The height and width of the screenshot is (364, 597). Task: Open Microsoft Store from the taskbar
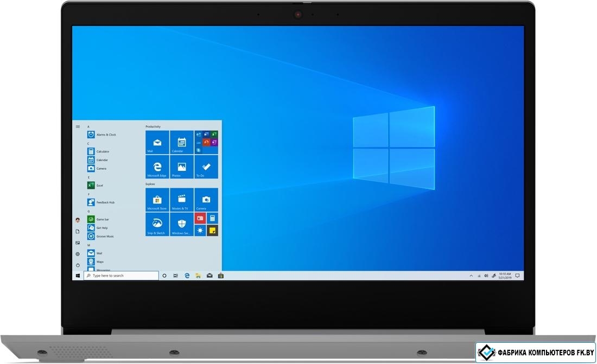220,276
